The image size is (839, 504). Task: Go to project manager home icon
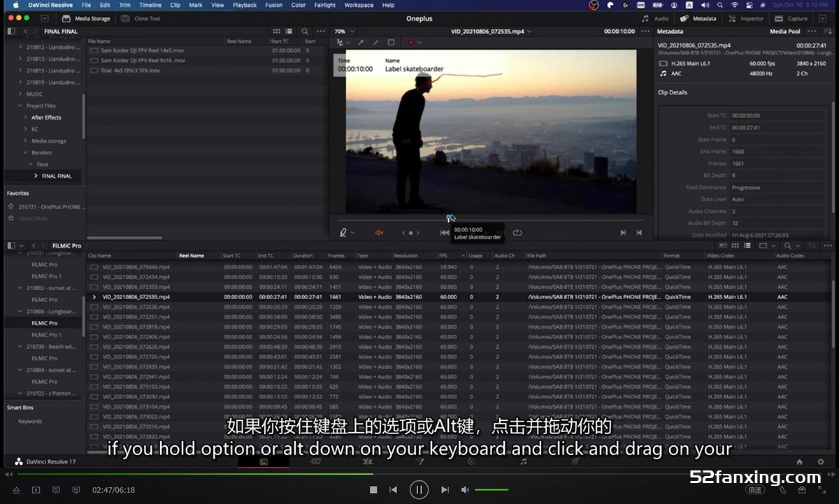click(x=800, y=462)
